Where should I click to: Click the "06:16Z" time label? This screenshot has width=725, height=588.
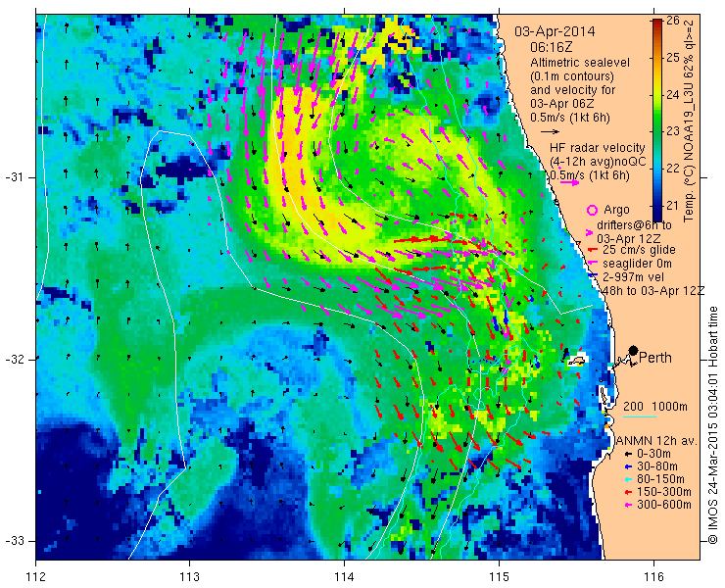(550, 47)
